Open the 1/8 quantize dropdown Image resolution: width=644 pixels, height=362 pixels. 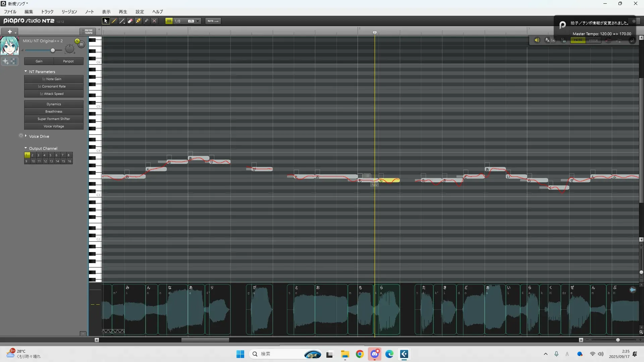[198, 21]
